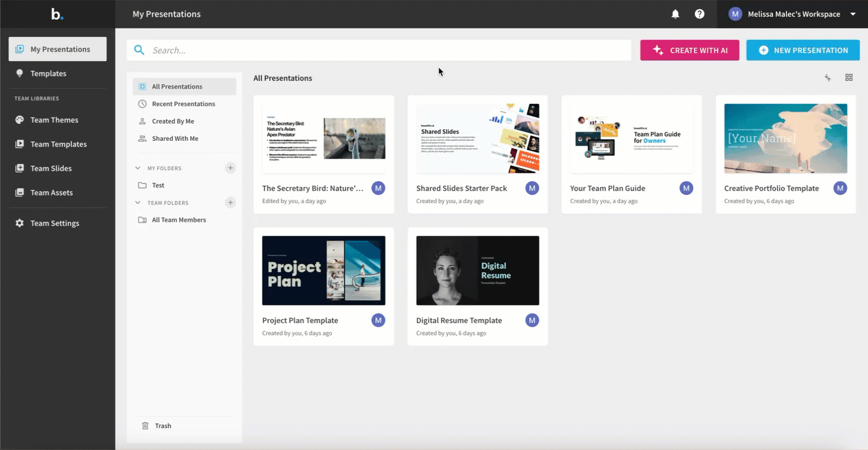Click 'Your Team Plan Guide' title text
The image size is (868, 450).
coord(607,188)
